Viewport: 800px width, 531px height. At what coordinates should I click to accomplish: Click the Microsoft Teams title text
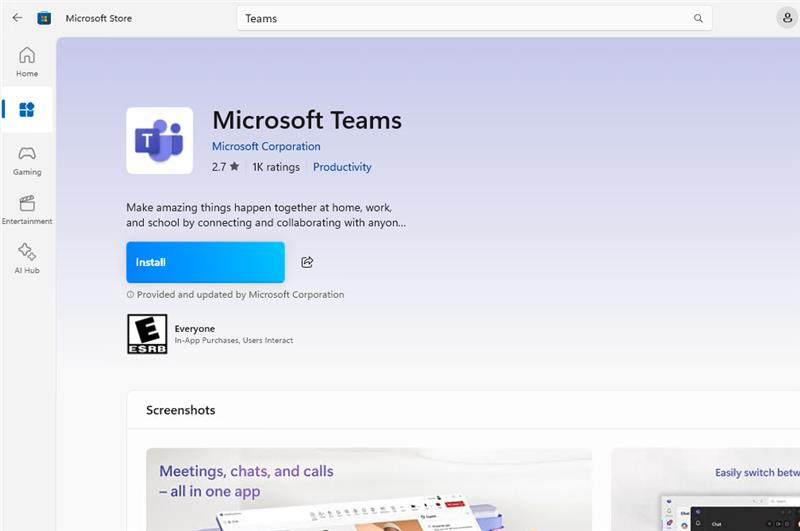[307, 120]
